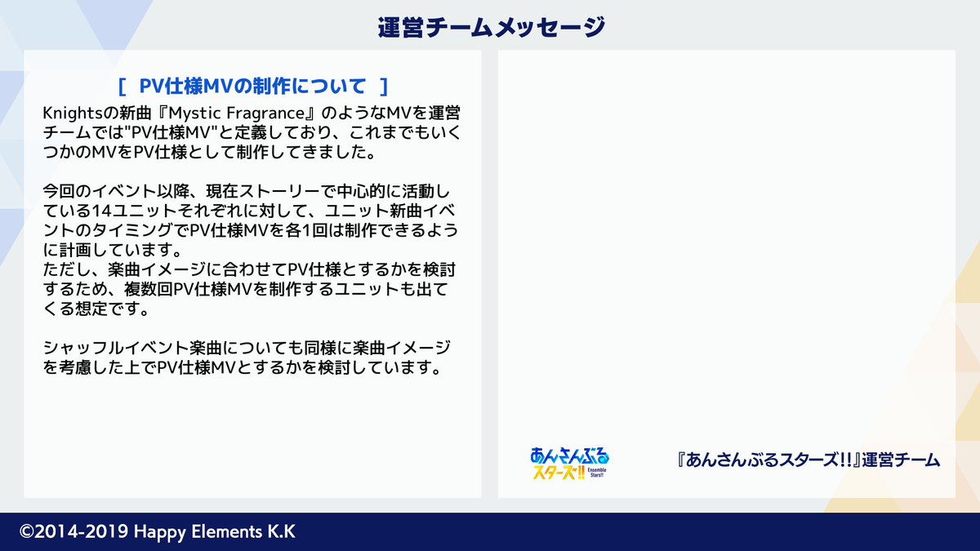
Task: Click the copyright text ©2014-2019 Happy Elements K.K
Action: click(158, 532)
